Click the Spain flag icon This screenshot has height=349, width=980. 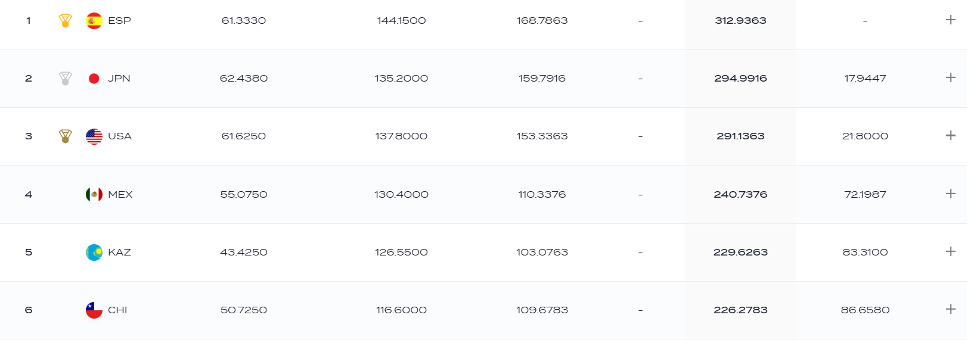pos(94,21)
